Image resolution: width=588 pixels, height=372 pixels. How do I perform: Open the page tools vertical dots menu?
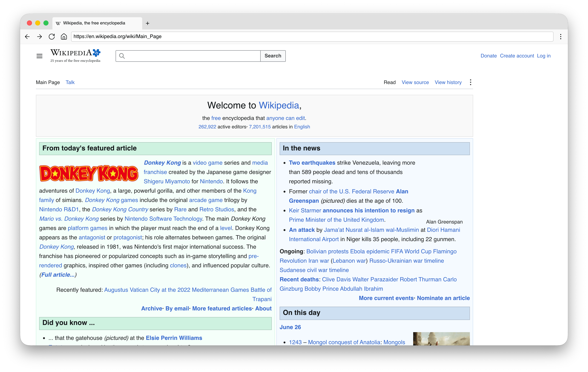click(470, 82)
